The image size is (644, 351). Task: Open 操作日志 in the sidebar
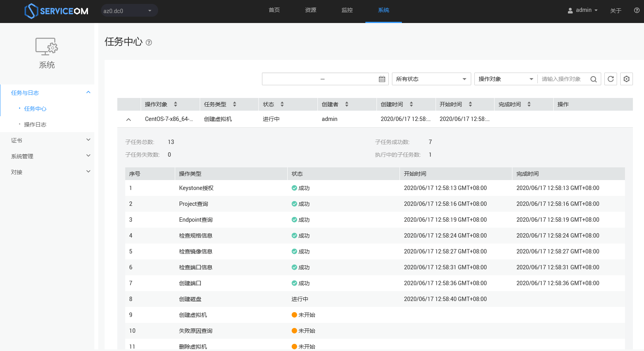(35, 125)
